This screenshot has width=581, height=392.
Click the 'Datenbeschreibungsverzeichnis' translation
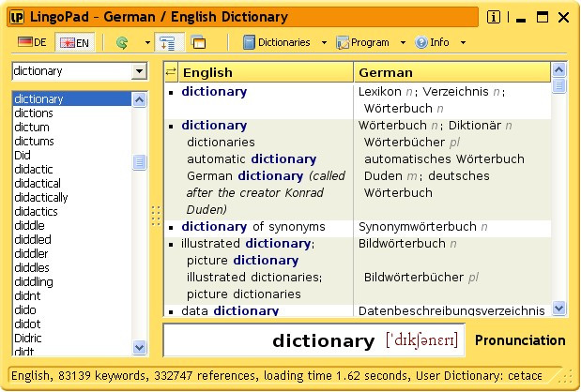451,310
